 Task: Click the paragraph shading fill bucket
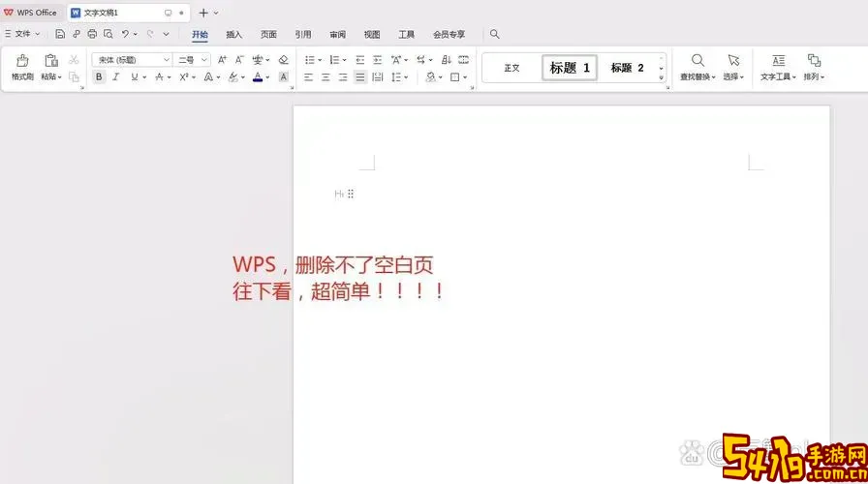[431, 77]
